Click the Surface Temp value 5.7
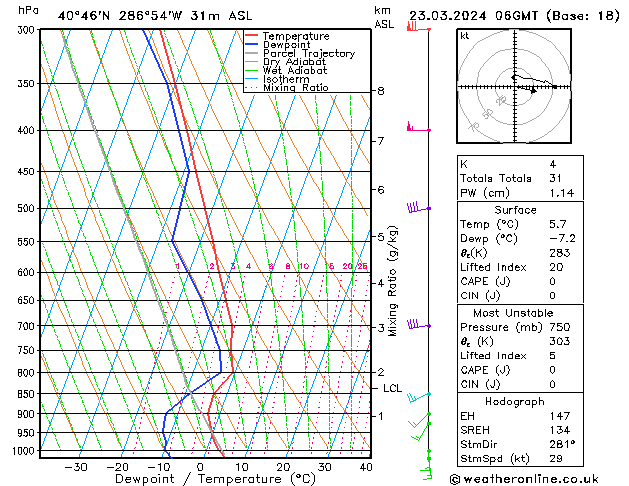The image size is (629, 486). [558, 224]
